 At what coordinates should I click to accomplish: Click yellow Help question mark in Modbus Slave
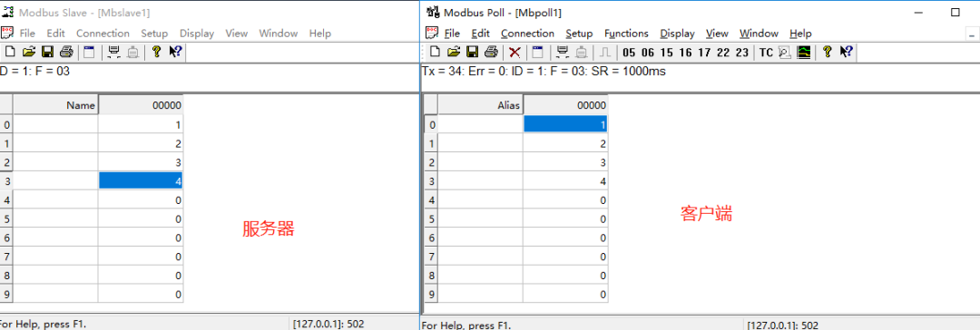(157, 52)
